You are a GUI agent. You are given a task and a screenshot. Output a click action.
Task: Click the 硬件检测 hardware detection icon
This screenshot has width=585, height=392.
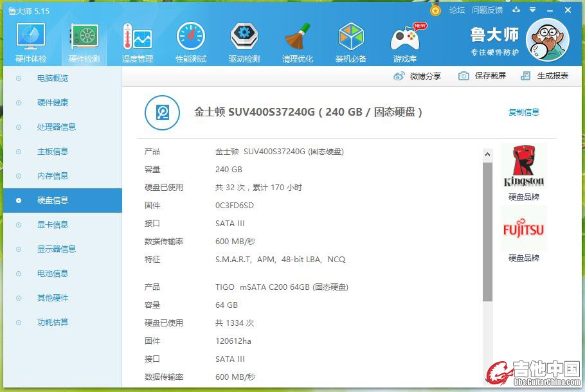click(x=84, y=39)
